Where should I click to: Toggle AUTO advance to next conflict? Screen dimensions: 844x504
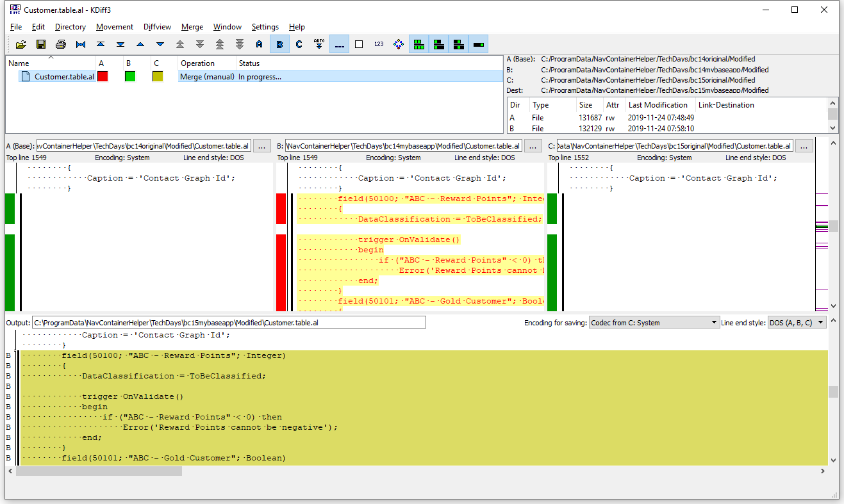coord(319,44)
